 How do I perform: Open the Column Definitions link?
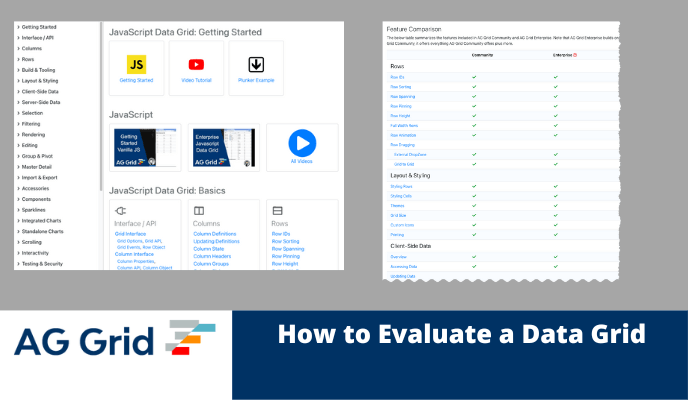[x=216, y=233]
